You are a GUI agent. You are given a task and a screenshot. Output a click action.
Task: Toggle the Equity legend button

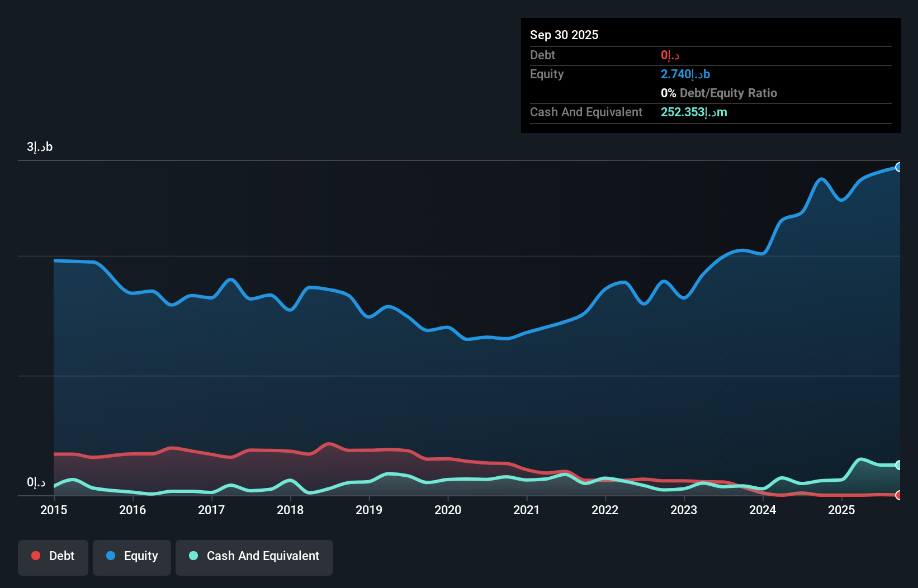[x=132, y=557]
